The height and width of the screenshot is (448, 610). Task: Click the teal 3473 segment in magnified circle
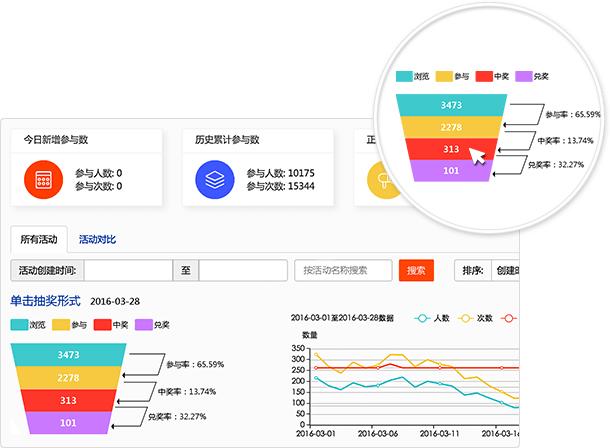click(451, 105)
